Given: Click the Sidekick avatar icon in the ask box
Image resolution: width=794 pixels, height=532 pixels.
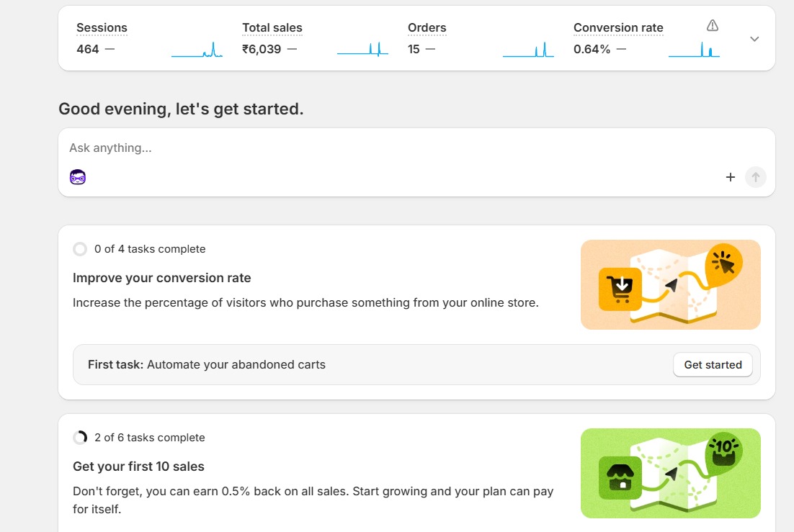Looking at the screenshot, I should [x=78, y=177].
